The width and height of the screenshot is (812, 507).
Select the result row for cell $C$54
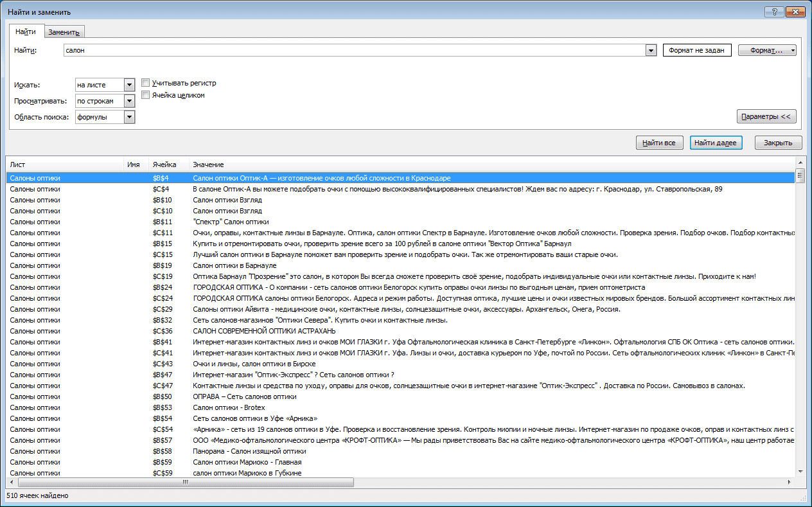click(x=401, y=429)
